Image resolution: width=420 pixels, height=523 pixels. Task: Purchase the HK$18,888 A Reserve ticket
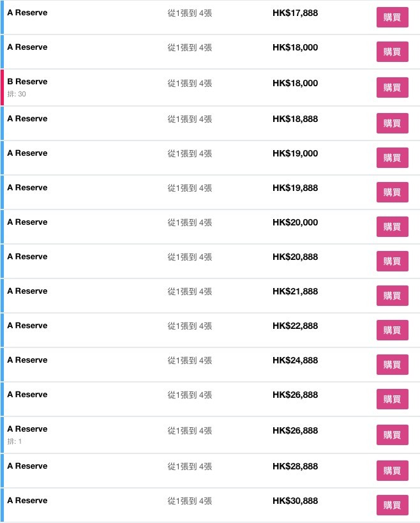[392, 123]
